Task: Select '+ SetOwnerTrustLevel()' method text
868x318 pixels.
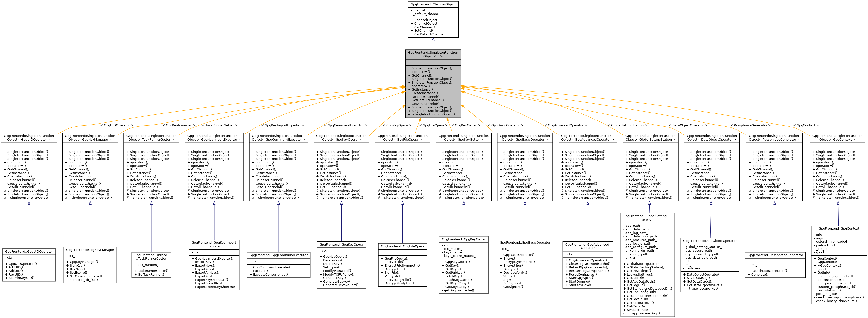Action: tap(85, 276)
